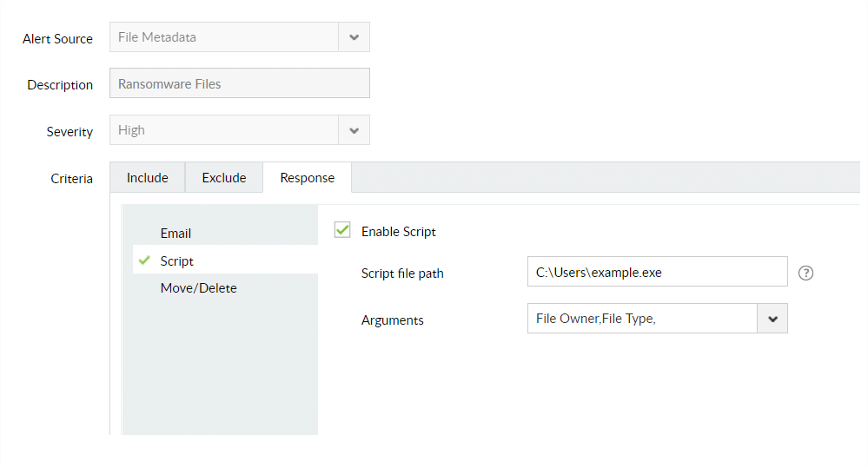
Task: Focus the Script file path input
Action: point(657,272)
